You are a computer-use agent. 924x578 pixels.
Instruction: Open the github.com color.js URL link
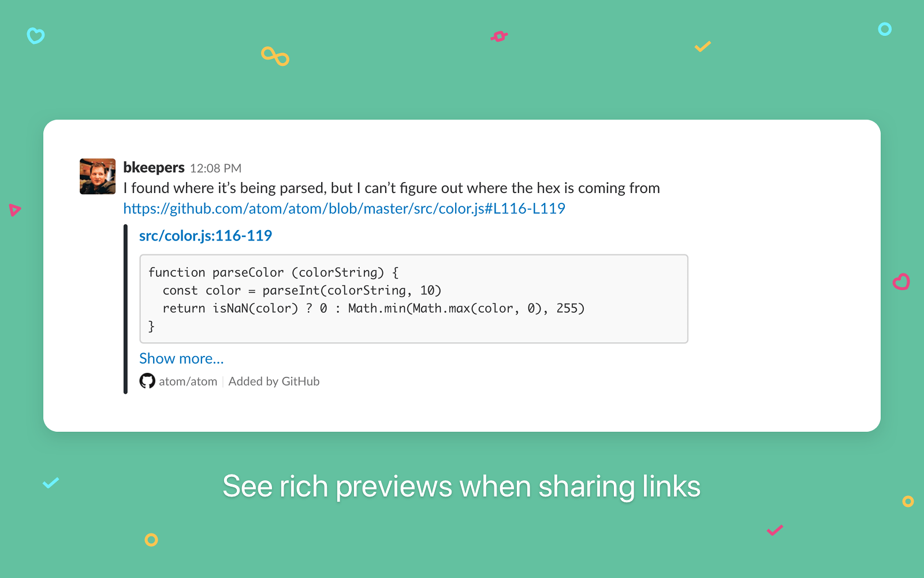(344, 209)
